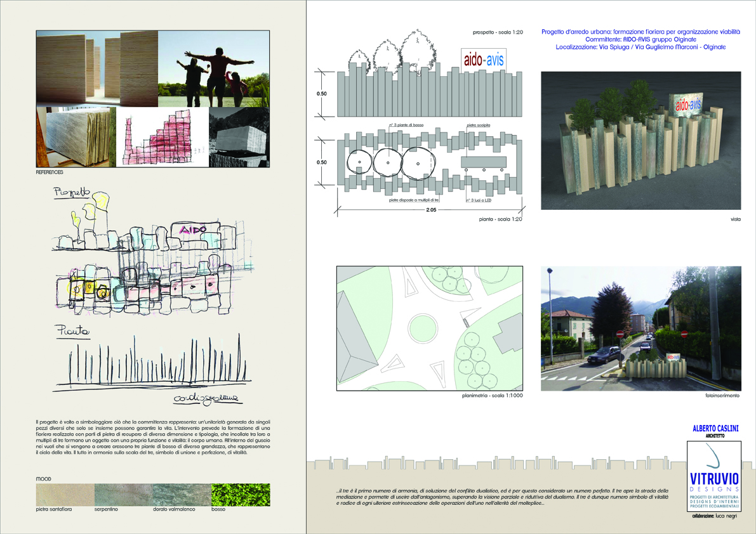Click the hand-drawn colored sketch with AIDO sign
The image size is (756, 534).
click(x=152, y=253)
